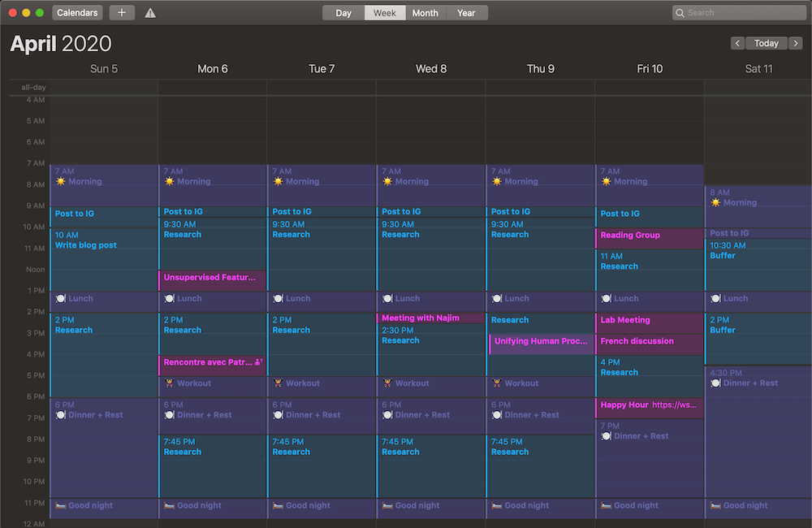Switch to Year view

click(x=466, y=13)
